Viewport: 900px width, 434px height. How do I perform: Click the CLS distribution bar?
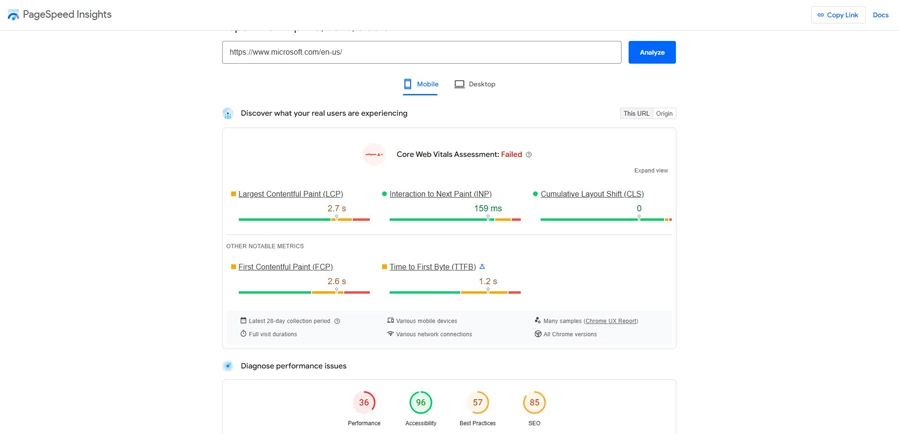click(x=606, y=219)
